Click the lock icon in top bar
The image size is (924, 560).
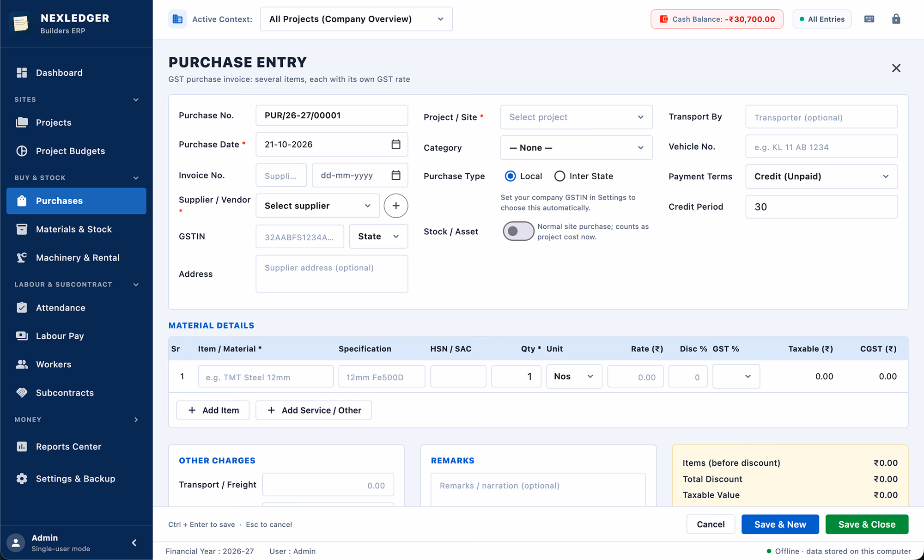click(x=896, y=19)
